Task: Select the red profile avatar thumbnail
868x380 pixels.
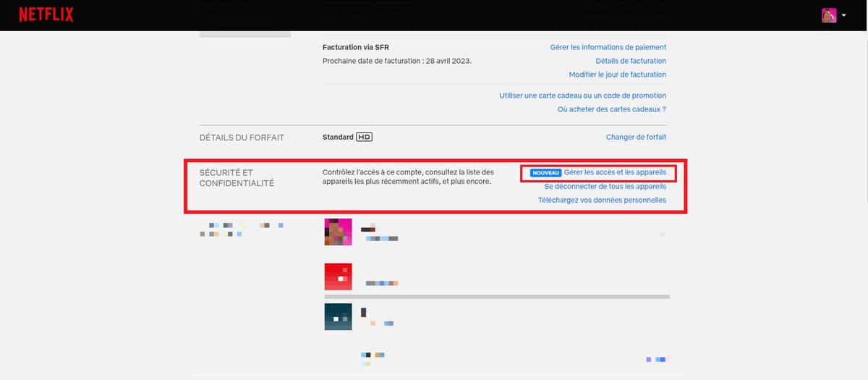Action: click(x=339, y=276)
